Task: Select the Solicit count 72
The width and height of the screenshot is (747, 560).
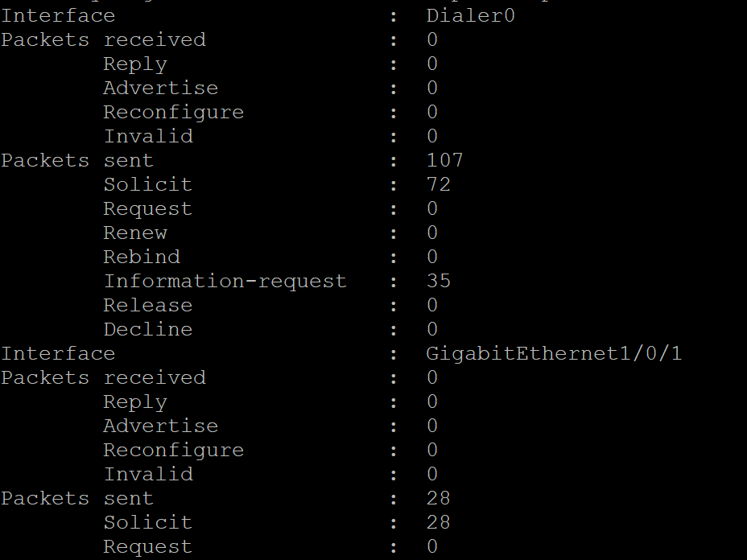Action: 438,184
